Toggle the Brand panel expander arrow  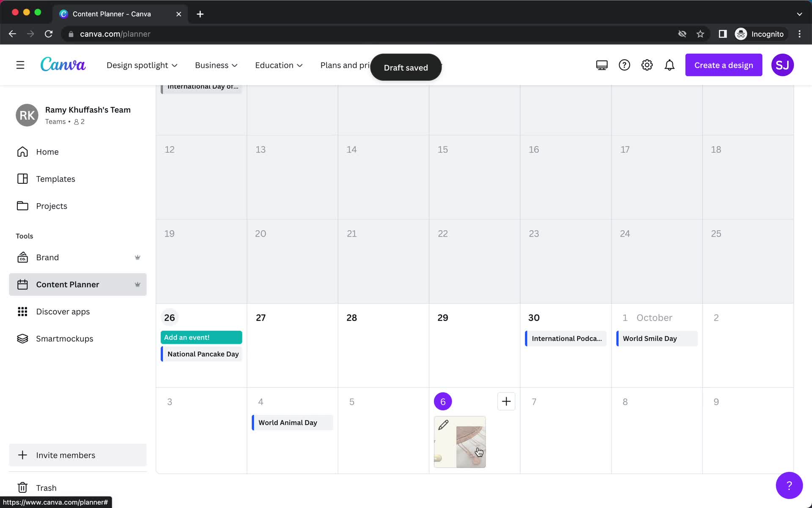tap(137, 257)
